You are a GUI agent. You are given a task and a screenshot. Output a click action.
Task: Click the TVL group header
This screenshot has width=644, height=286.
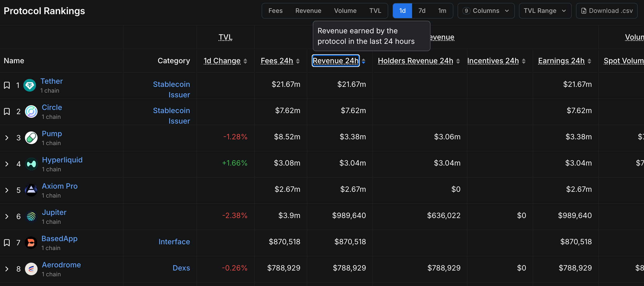(x=226, y=37)
